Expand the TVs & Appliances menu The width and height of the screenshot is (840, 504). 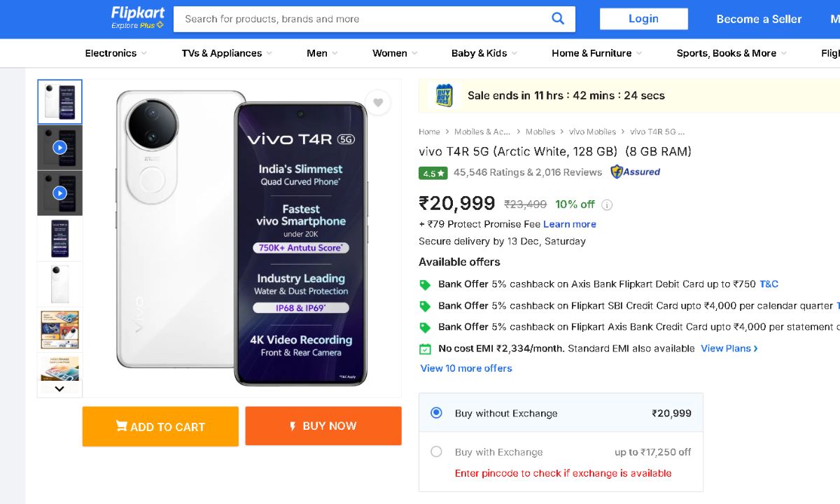226,53
